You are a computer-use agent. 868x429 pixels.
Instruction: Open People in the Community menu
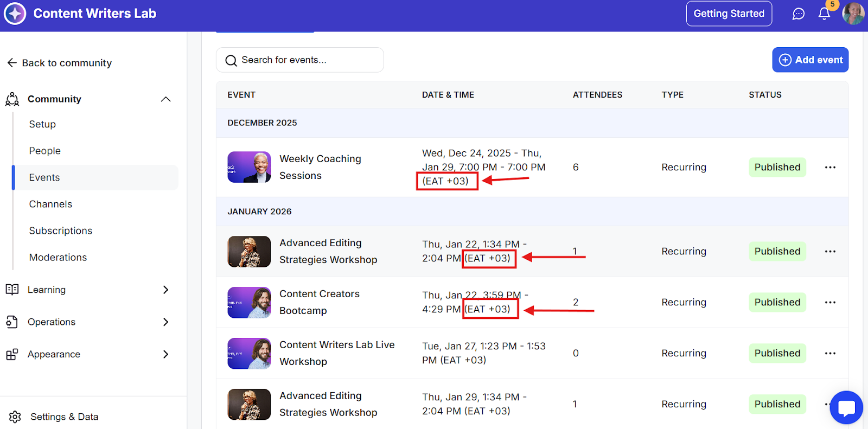pos(45,151)
